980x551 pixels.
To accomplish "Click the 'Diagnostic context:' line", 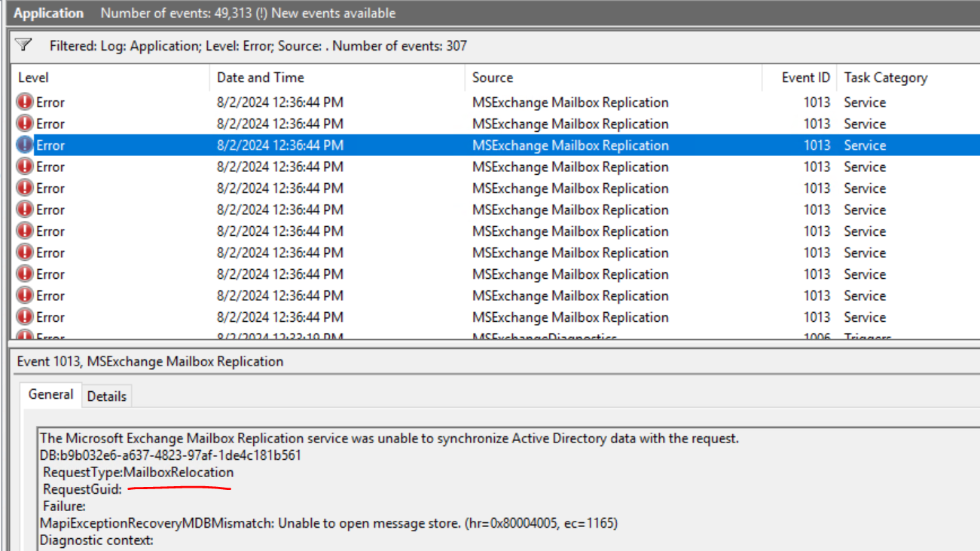I will [96, 540].
